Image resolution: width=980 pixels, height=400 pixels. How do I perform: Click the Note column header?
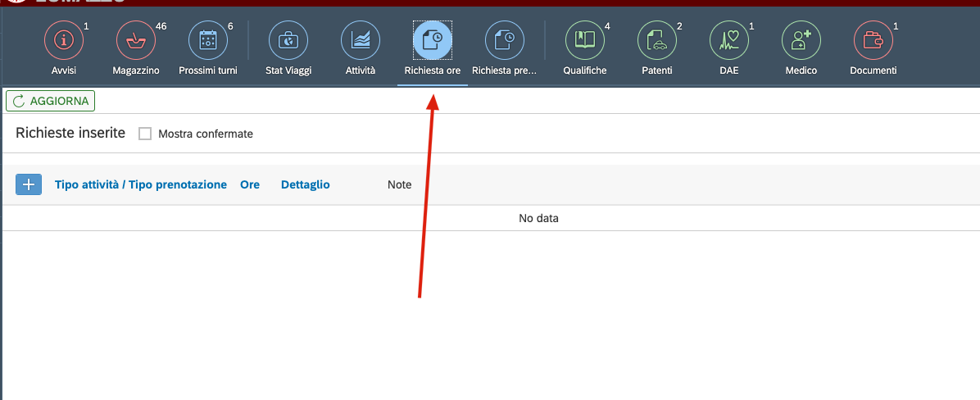coord(399,184)
